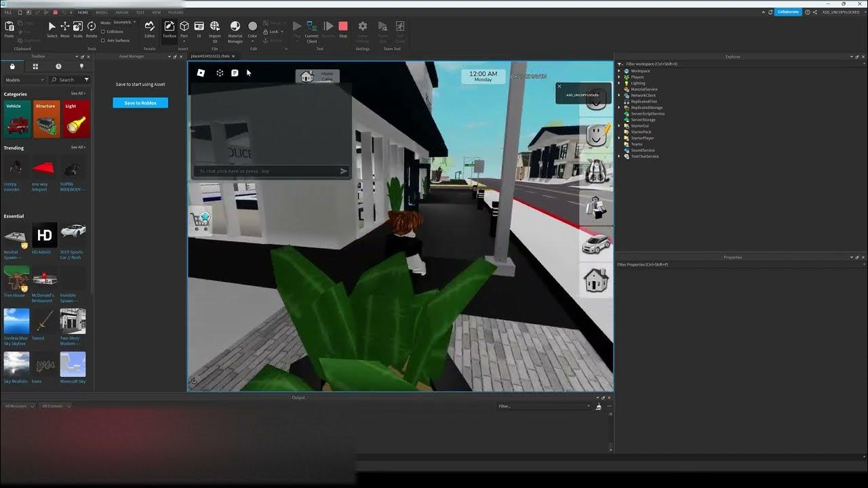Switch to the PLUGINS ribbon tab
Screen dimensions: 868x488
176,12
